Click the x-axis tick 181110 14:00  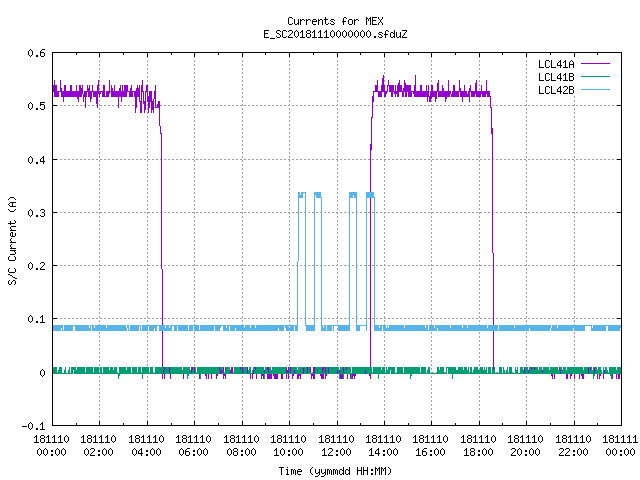[383, 446]
